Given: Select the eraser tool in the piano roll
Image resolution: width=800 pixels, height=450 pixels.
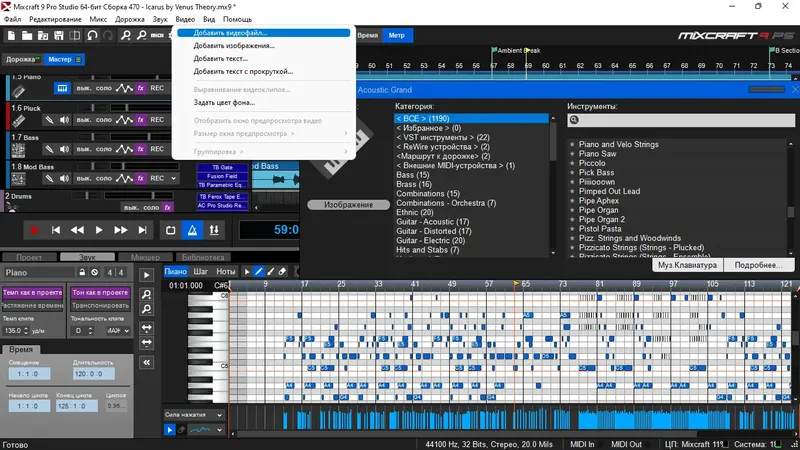Looking at the screenshot, I should pyautogui.click(x=282, y=271).
